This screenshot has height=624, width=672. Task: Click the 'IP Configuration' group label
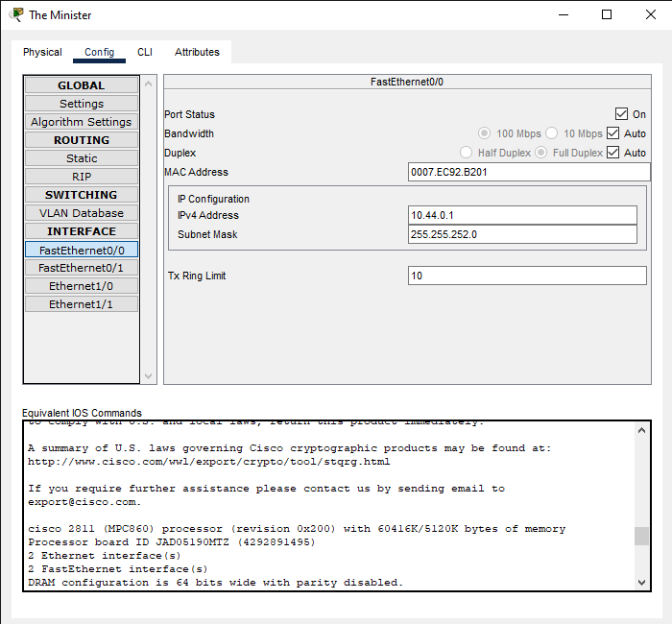[x=213, y=199]
